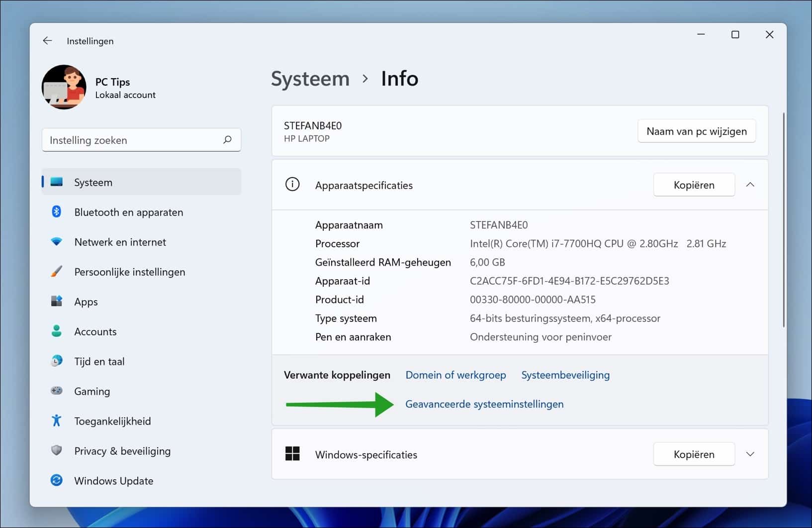The height and width of the screenshot is (528, 812).
Task: Click the Toegankelijkheid accessibility icon
Action: point(57,421)
